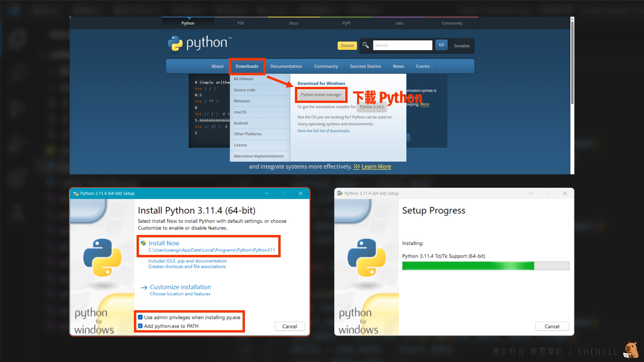Click the Python icon in the Setup Progress title bar
644x362 pixels.
pos(340,193)
